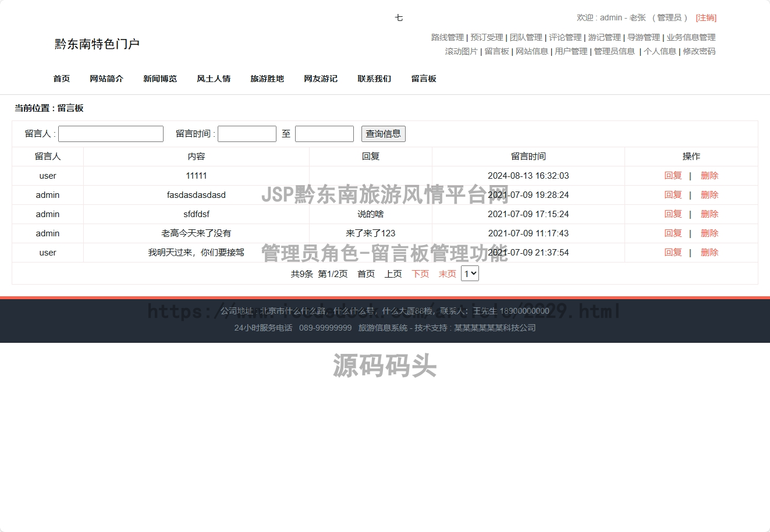Reply to the fasdasdasdasd message

tap(673, 195)
